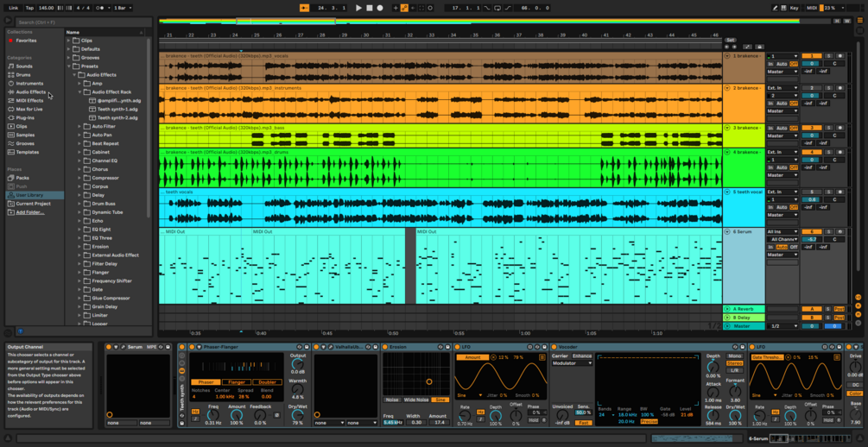Toggle track 2 activator button
Viewport: 868px width, 447px height.
pos(812,88)
